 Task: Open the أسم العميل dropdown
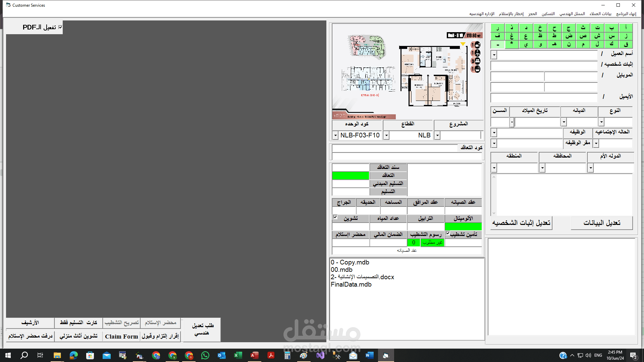[494, 55]
